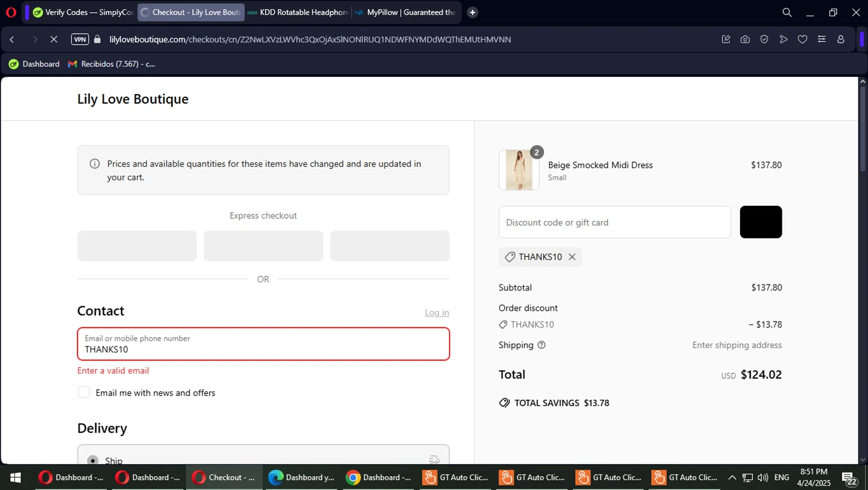
Task: Click the first express checkout button placeholder
Action: (137, 246)
